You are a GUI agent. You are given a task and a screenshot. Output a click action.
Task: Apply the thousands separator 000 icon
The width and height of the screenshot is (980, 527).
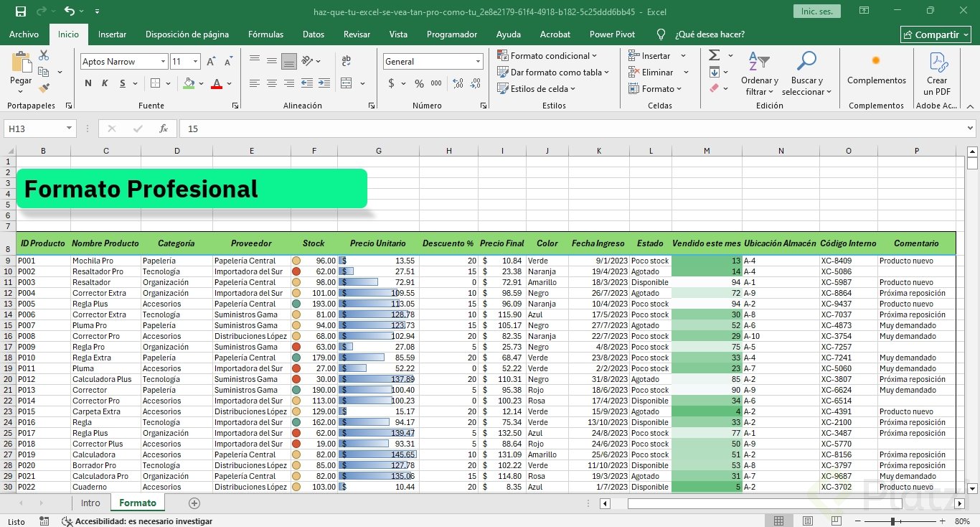[436, 83]
